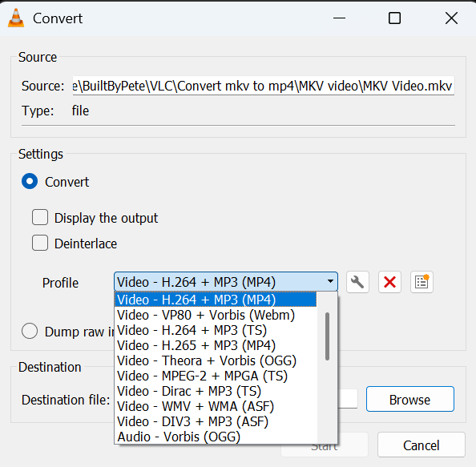The height and width of the screenshot is (467, 476).
Task: Pick Video - H.264 + MP3 (TS) profile
Action: point(216,330)
